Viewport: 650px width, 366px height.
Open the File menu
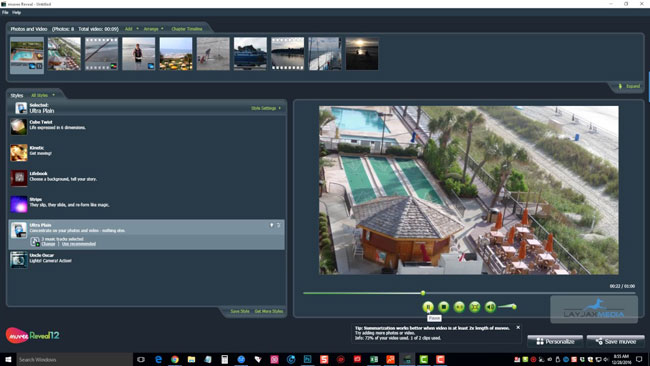[5, 12]
